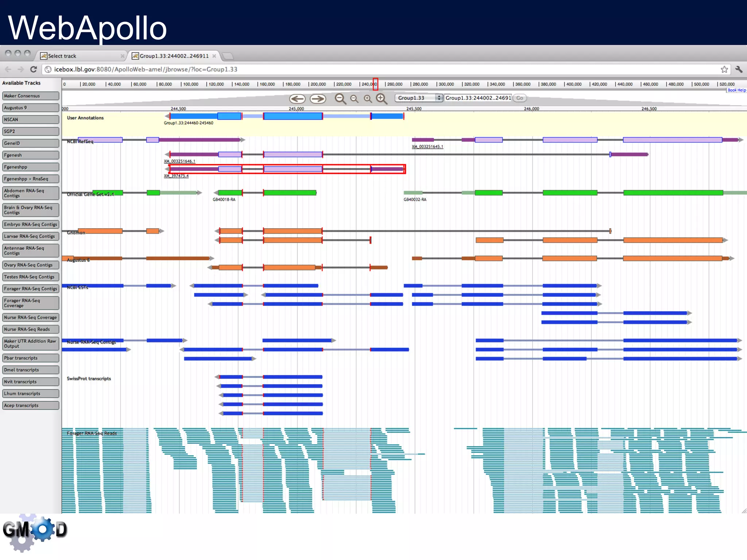Select Nurse RNA-Seq Reads track
747x560 pixels.
click(31, 329)
